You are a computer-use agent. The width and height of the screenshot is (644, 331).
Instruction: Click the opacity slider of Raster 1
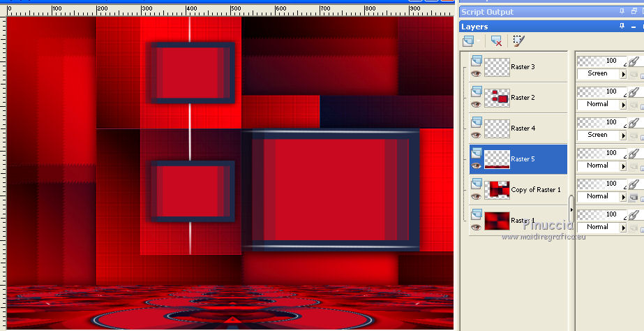coord(601,214)
